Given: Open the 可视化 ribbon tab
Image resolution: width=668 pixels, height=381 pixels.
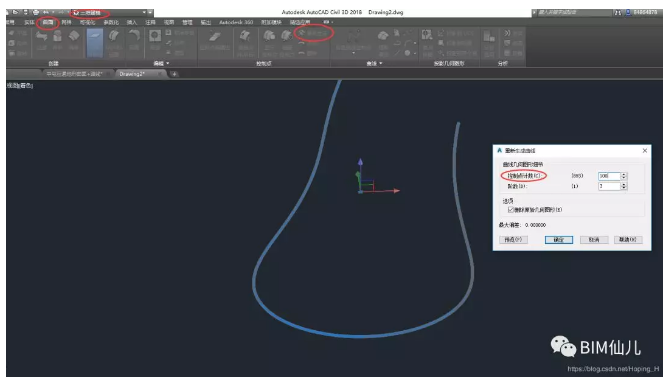Looking at the screenshot, I should [87, 22].
